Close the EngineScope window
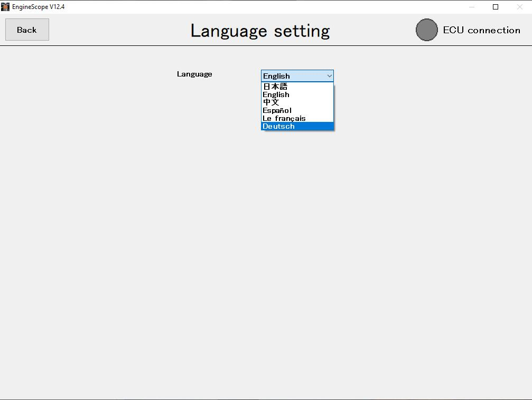 tap(519, 7)
